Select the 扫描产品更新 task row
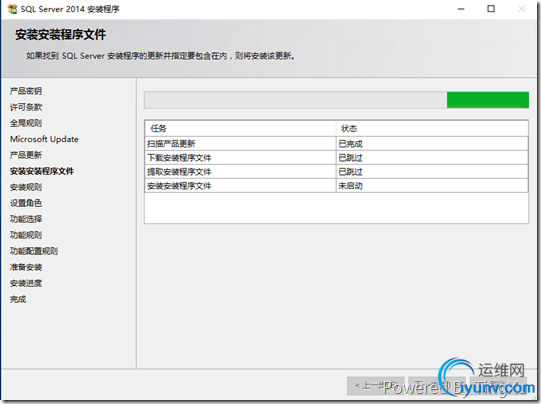Image resolution: width=541 pixels, height=404 pixels. coord(336,144)
